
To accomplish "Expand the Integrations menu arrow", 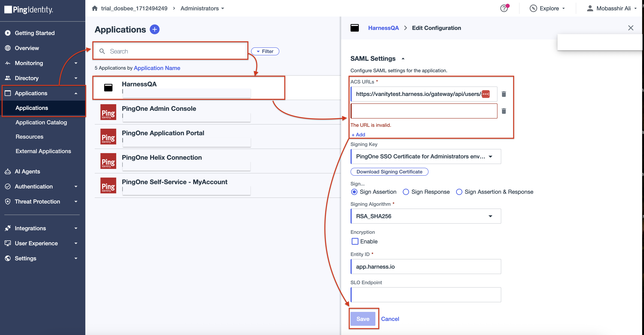I will (76, 228).
